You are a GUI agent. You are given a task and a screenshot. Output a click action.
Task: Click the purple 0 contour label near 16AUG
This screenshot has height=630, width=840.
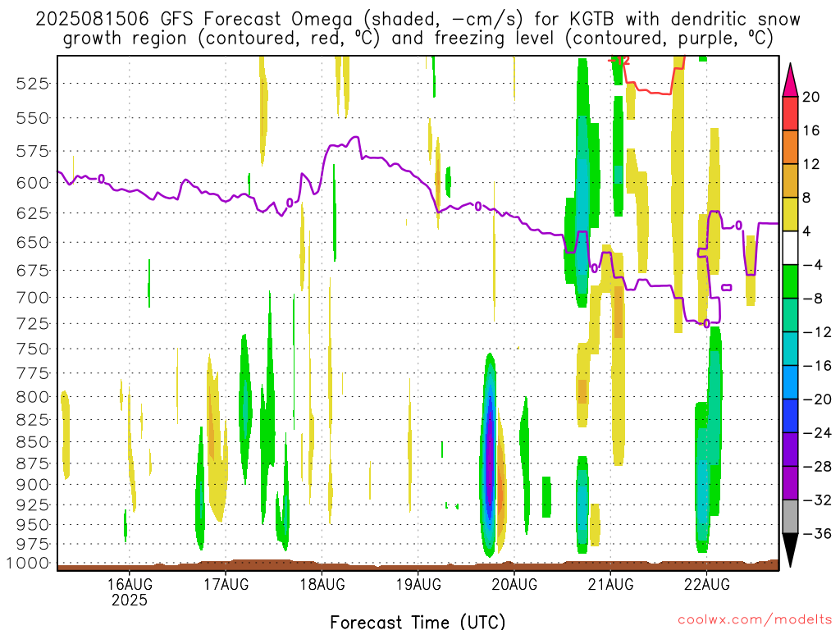coord(101,178)
